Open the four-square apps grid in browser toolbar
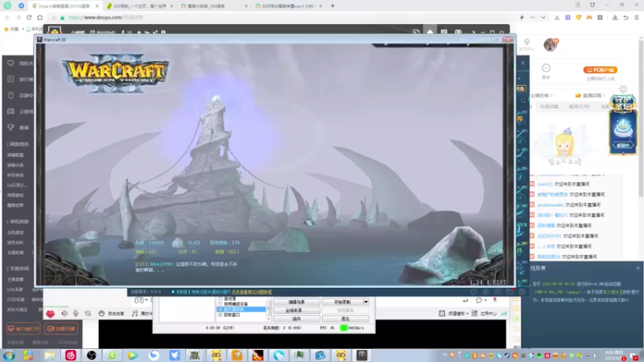This screenshot has height=362, width=644. pyautogui.click(x=600, y=18)
